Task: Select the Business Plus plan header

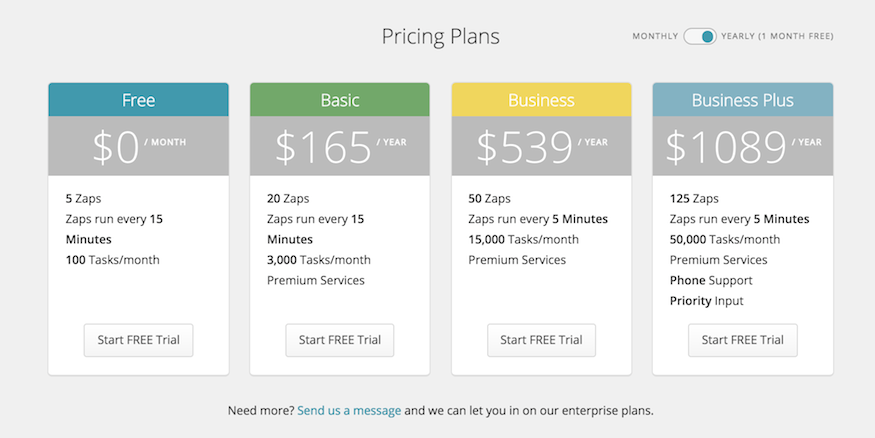Action: (x=743, y=100)
